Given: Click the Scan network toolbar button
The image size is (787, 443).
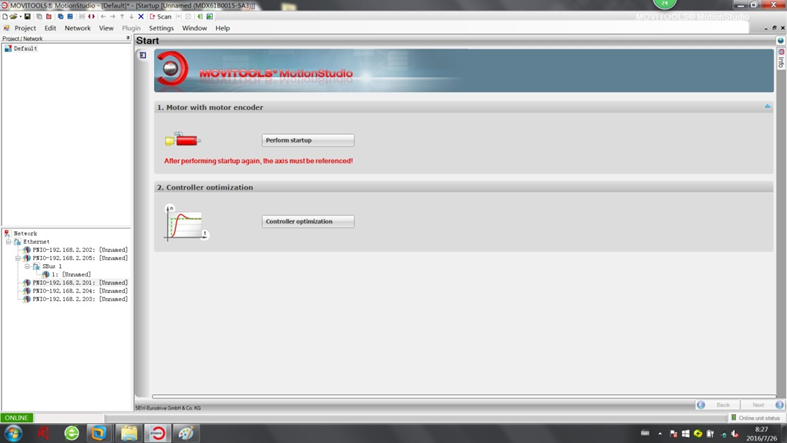Looking at the screenshot, I should [160, 17].
